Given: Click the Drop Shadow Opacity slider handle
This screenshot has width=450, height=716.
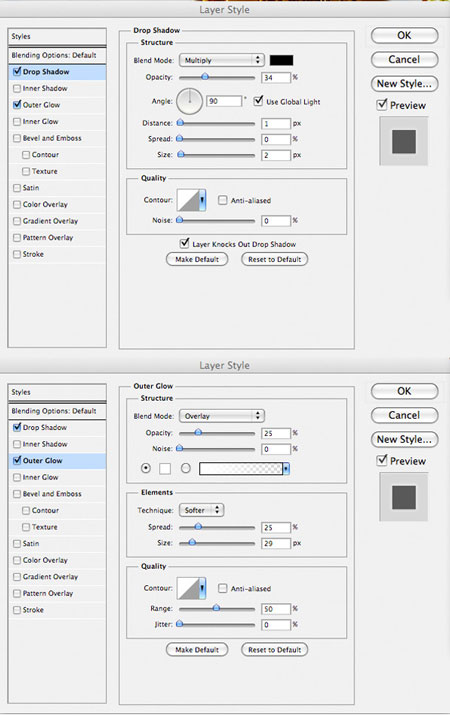Looking at the screenshot, I should point(205,77).
